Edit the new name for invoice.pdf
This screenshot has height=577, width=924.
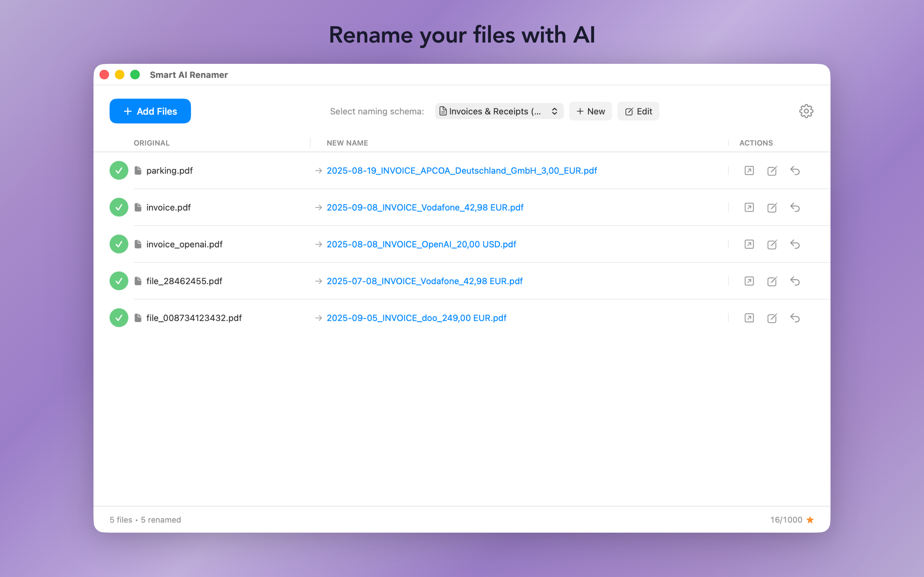pyautogui.click(x=772, y=207)
